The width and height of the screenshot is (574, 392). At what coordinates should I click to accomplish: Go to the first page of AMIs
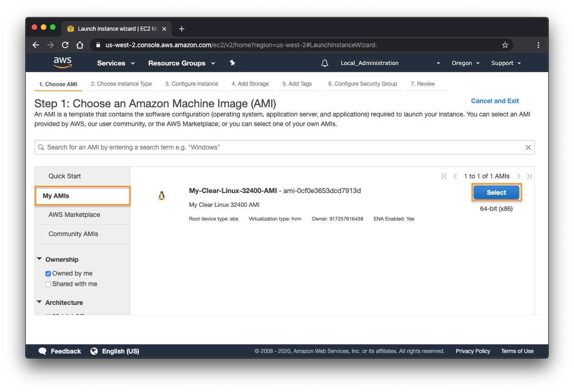[444, 176]
